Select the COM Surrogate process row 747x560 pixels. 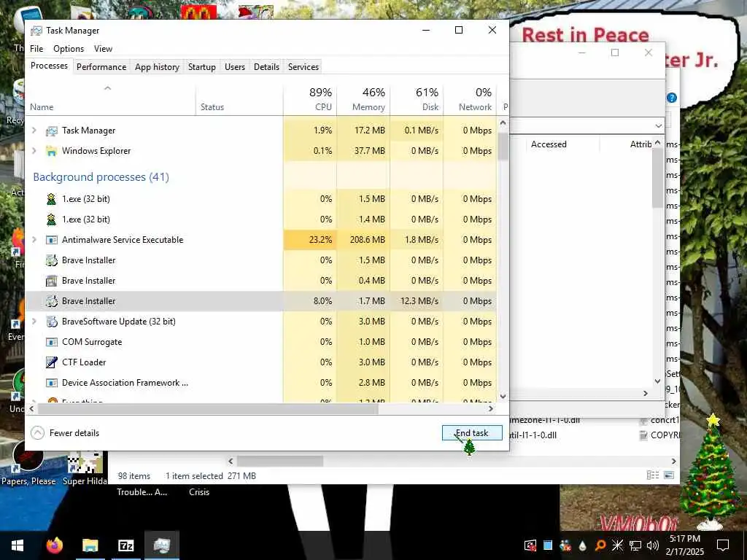pyautogui.click(x=261, y=342)
